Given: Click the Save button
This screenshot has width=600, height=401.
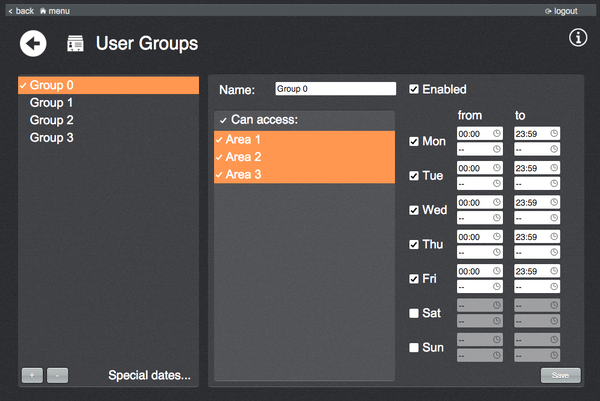Looking at the screenshot, I should 560,375.
